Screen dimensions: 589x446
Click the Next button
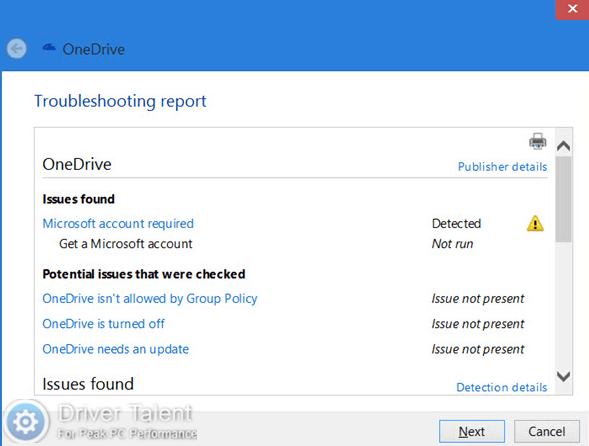pos(472,431)
